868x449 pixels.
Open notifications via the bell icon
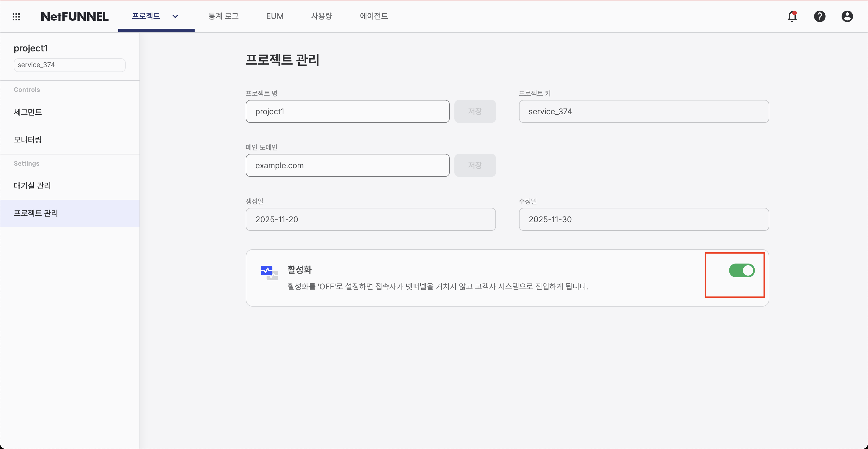(x=792, y=16)
